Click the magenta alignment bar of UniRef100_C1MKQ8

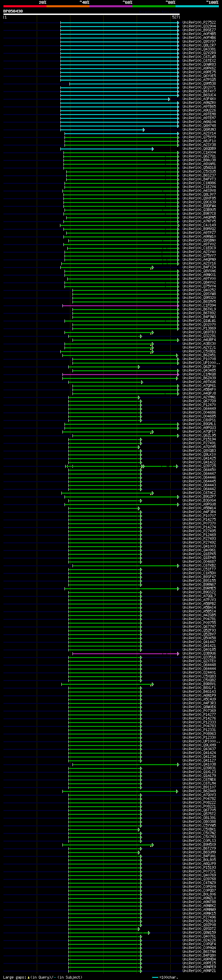click(x=121, y=374)
